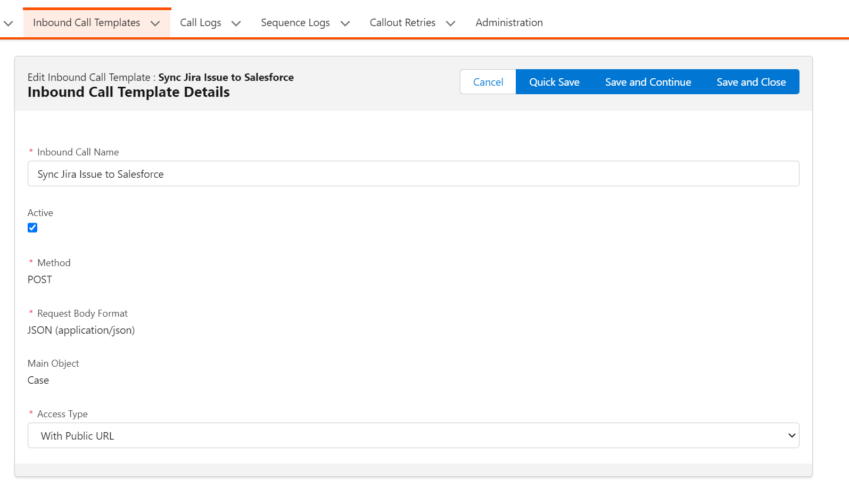849x504 pixels.
Task: Click the Main Object label
Action: pyautogui.click(x=53, y=363)
